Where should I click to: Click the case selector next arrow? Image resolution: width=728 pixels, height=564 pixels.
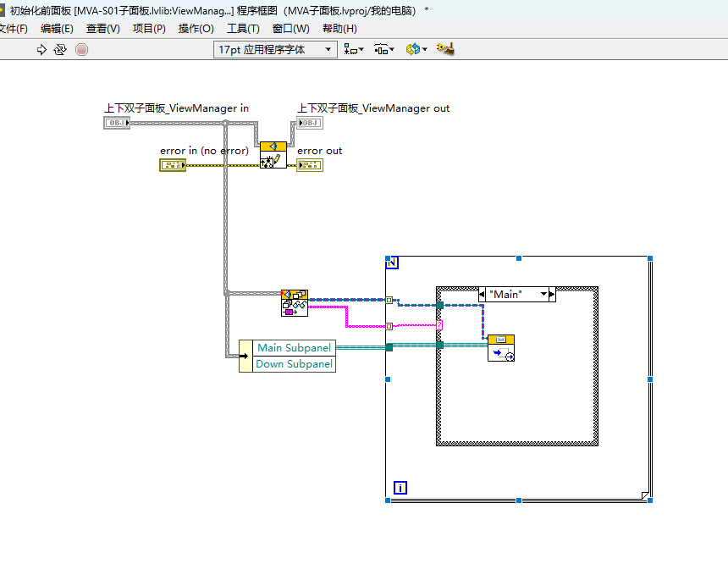click(552, 295)
